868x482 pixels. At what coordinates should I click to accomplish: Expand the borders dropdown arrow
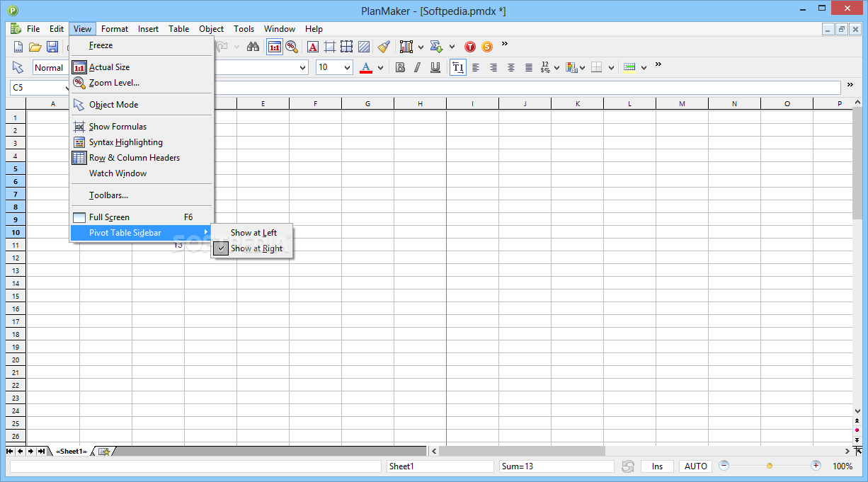pos(611,68)
